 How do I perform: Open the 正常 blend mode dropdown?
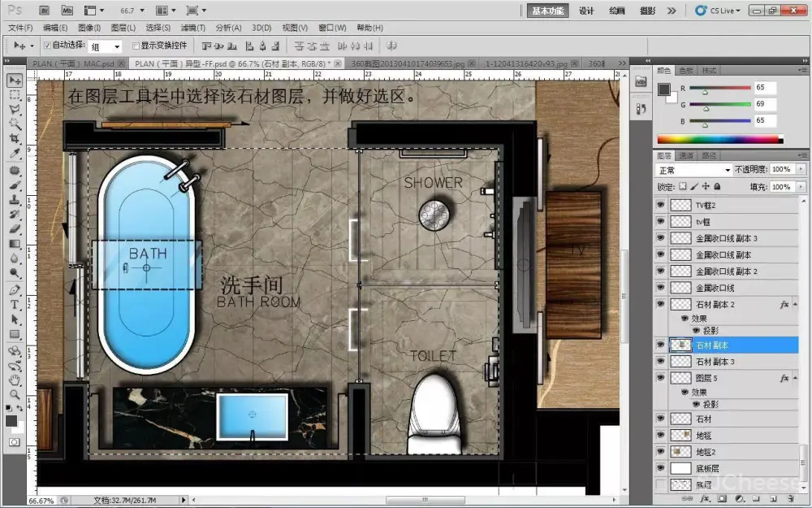pos(693,170)
